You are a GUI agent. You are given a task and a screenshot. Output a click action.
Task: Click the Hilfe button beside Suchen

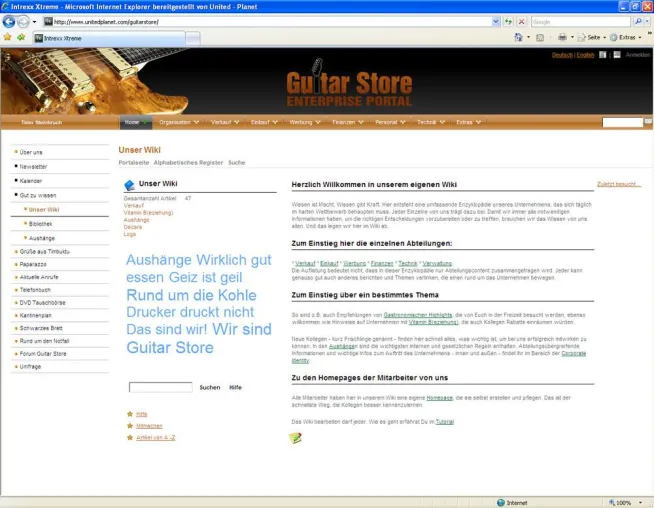coord(235,387)
